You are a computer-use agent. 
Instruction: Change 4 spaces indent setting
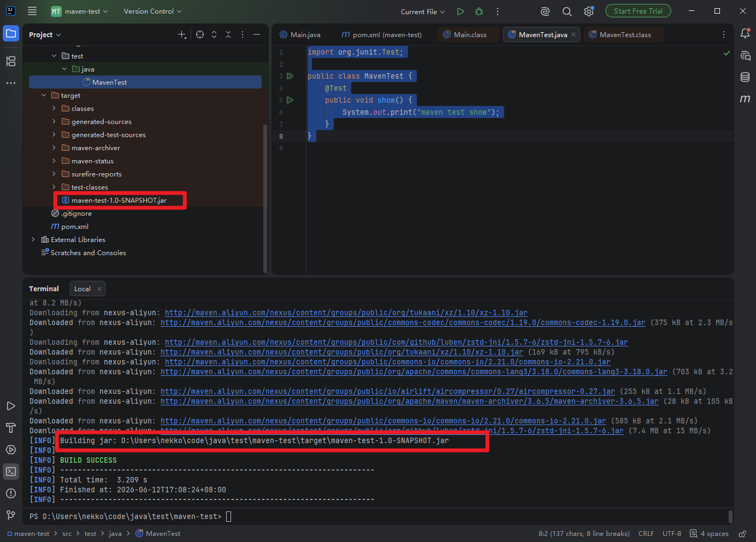(709, 534)
